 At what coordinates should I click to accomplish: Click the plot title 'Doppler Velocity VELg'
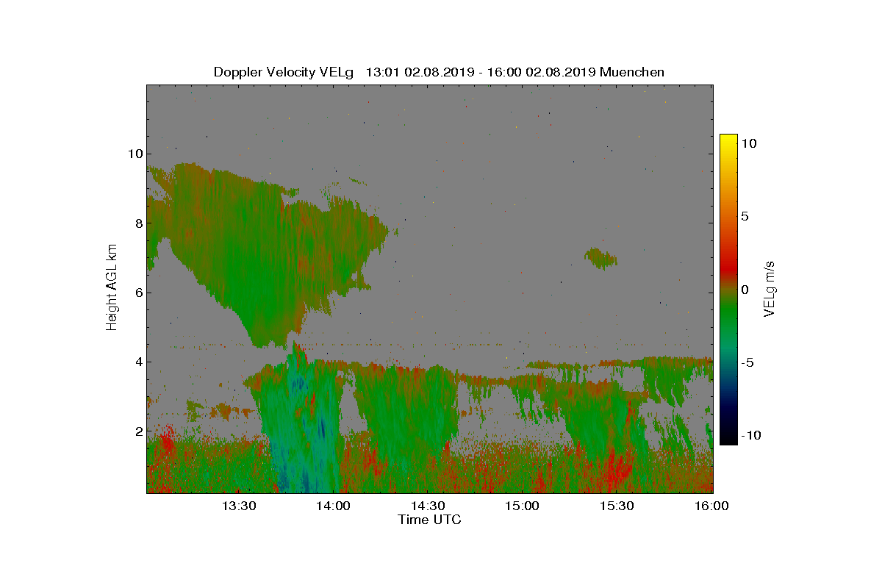point(284,72)
